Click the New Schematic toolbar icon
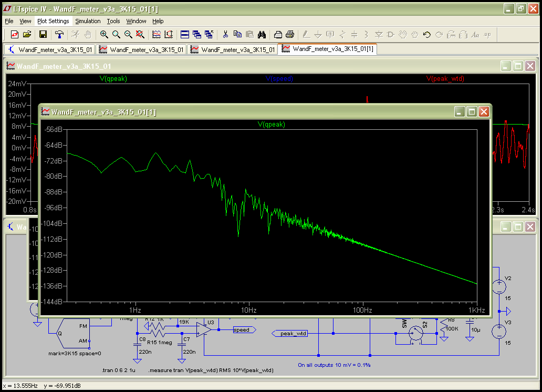The width and height of the screenshot is (542, 392). click(x=15, y=35)
